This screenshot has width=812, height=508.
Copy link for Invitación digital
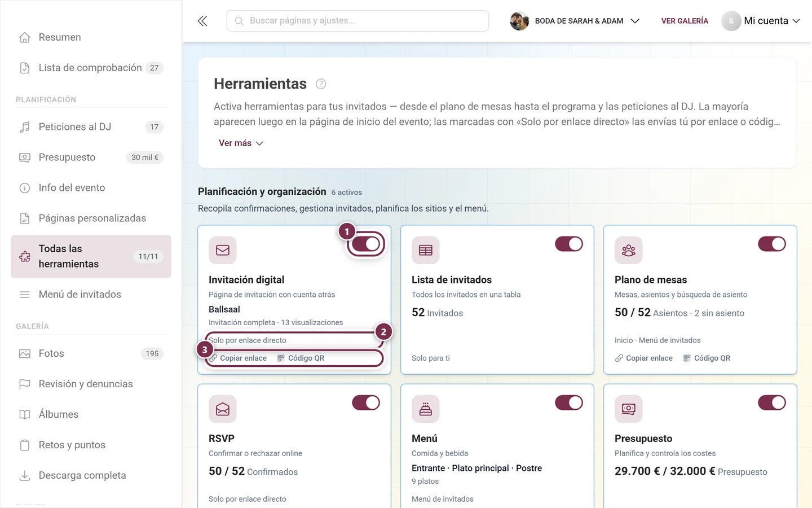(x=238, y=358)
